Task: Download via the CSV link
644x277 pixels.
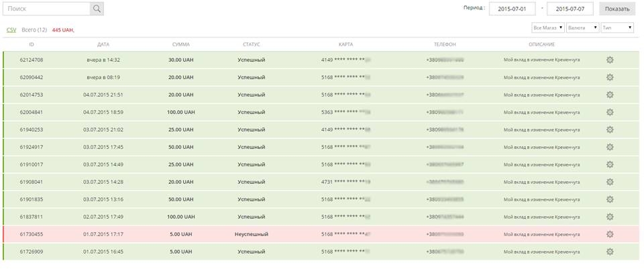Action: pos(11,30)
